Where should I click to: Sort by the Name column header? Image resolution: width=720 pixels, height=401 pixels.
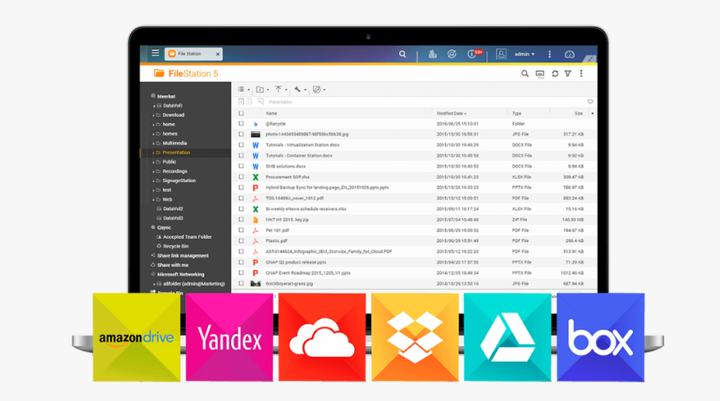(271, 113)
